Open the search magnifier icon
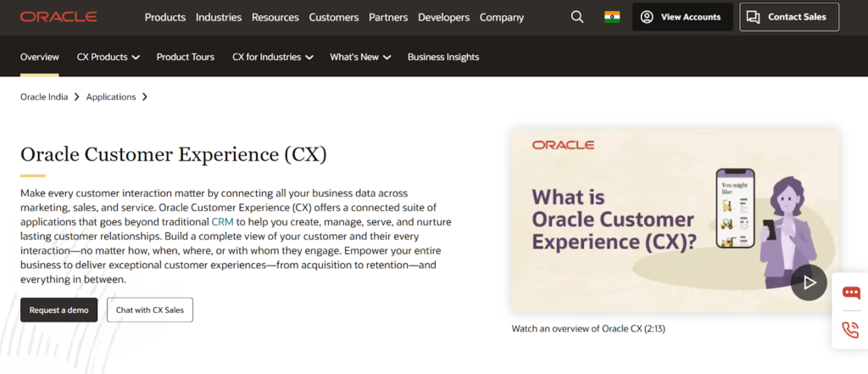This screenshot has width=868, height=374. pyautogui.click(x=577, y=17)
